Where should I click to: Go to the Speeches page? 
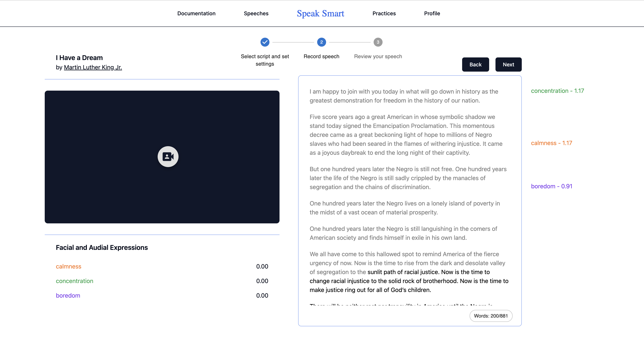pos(256,13)
